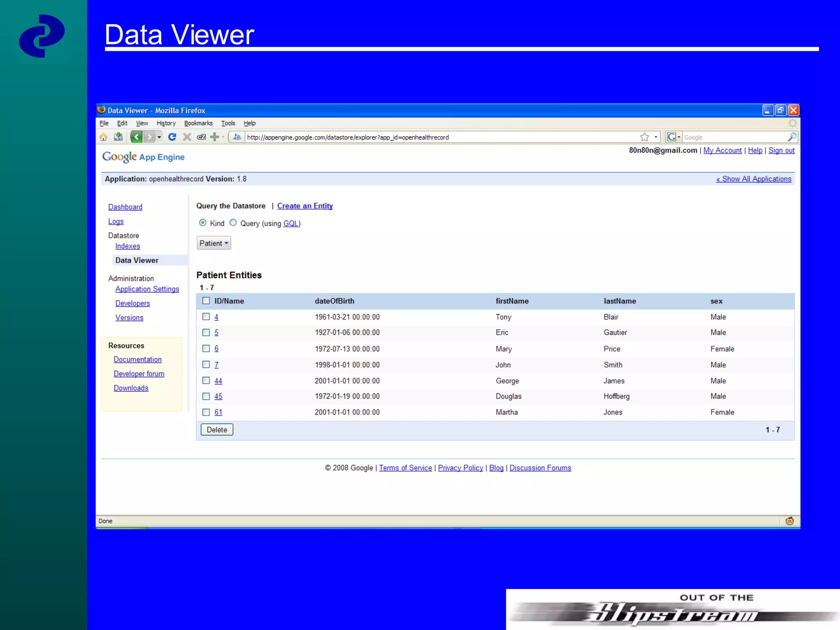The width and height of the screenshot is (840, 630).
Task: Select the Data Viewer sidebar item
Action: coord(137,260)
